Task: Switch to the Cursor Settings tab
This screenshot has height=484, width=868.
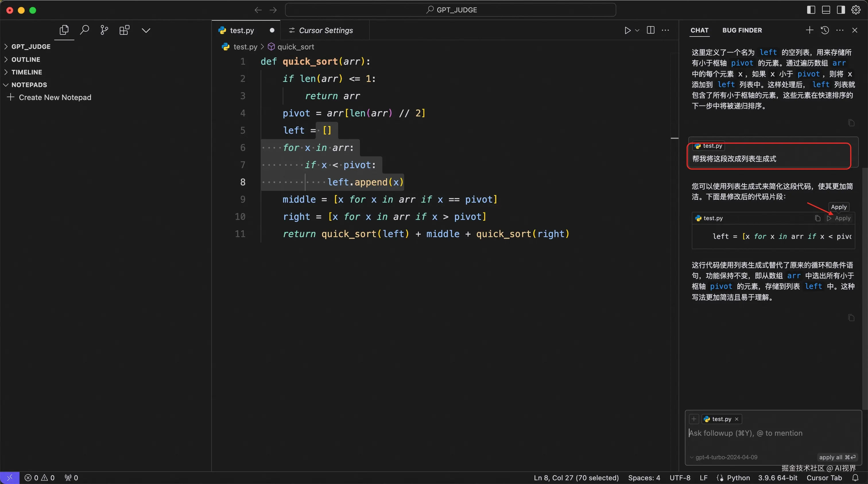Action: 325,30
